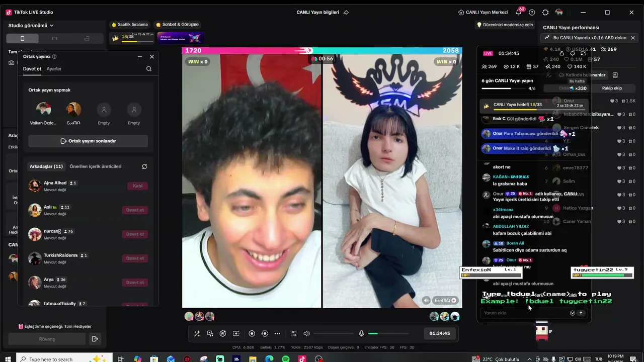Switch to the Ayarlar tab
Image resolution: width=644 pixels, height=362 pixels.
click(54, 69)
